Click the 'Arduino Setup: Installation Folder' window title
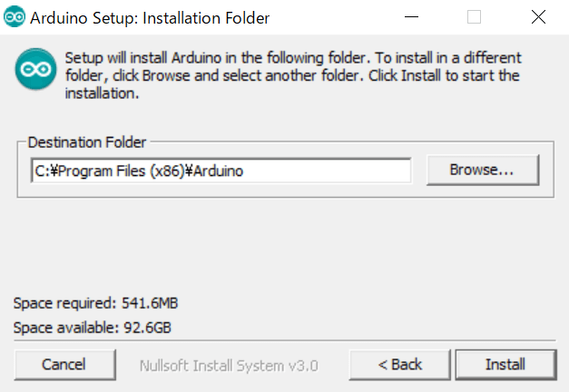The width and height of the screenshot is (569, 392). 150,17
